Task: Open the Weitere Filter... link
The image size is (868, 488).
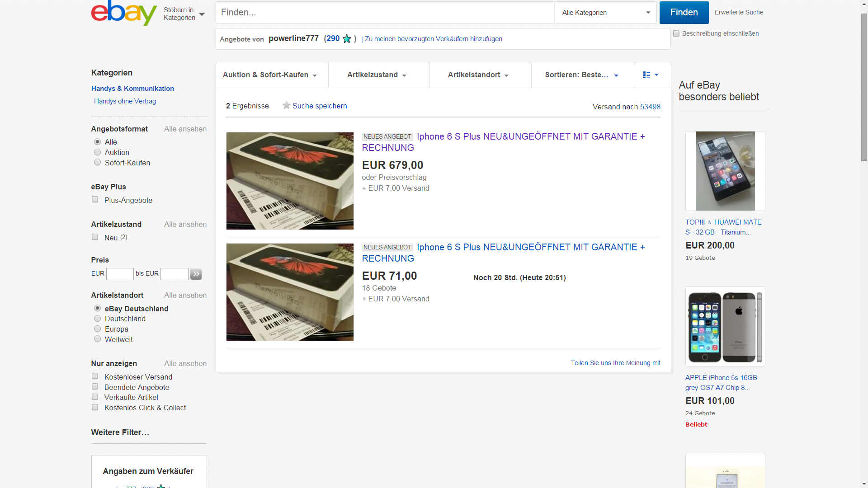Action: [120, 432]
